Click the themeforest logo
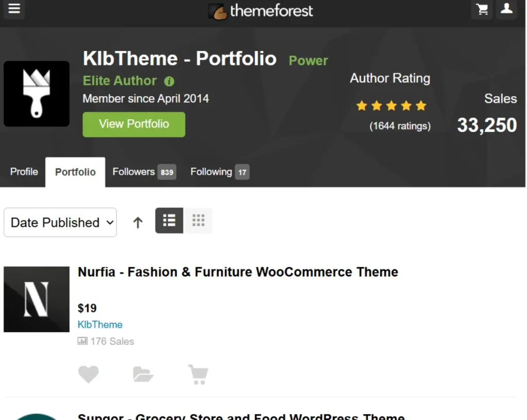Viewport: 527px width, 420px height. pos(260,11)
